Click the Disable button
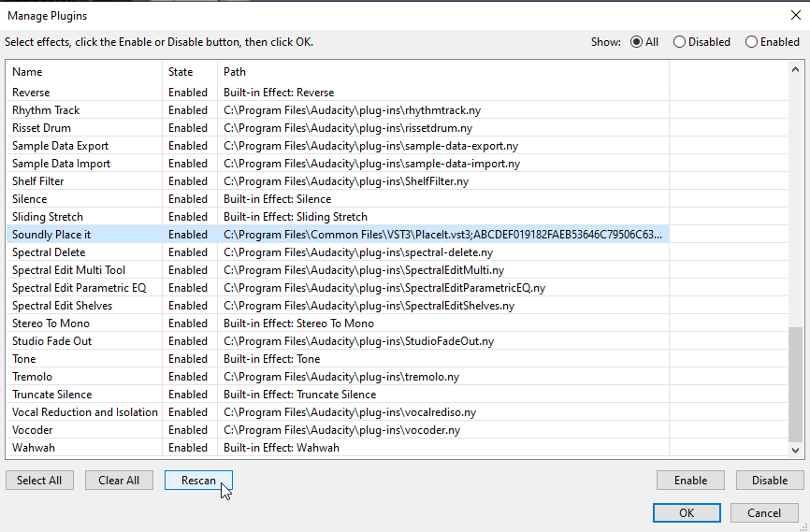Screen dimensions: 810x532 pos(770,481)
